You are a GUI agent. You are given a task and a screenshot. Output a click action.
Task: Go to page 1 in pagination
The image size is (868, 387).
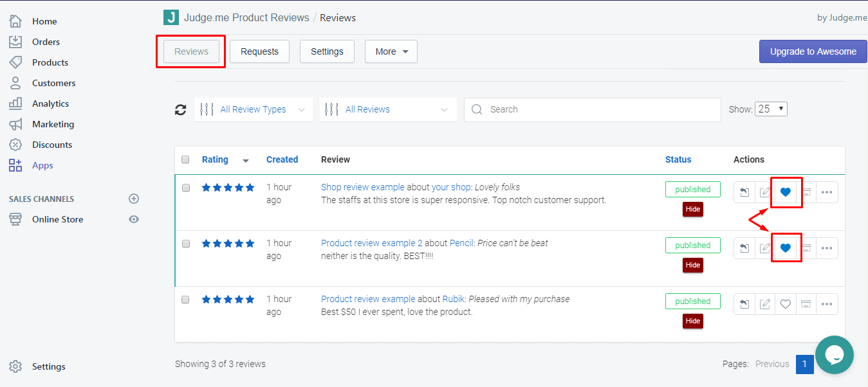point(805,364)
